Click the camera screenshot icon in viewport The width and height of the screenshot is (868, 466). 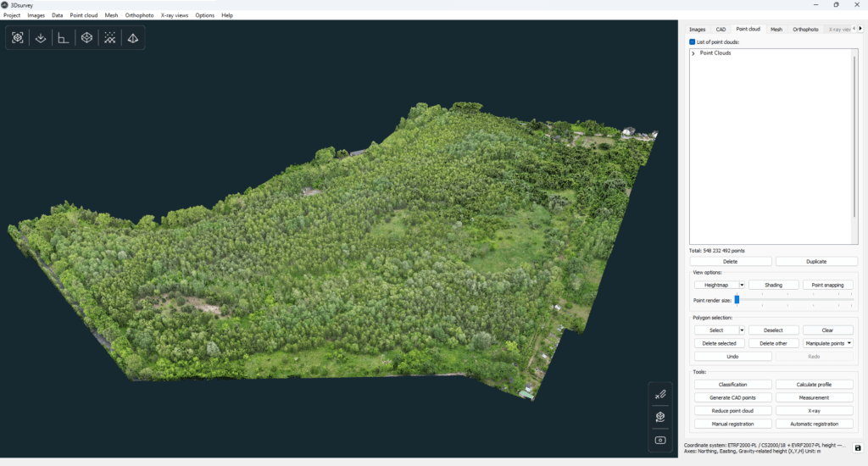click(x=660, y=440)
